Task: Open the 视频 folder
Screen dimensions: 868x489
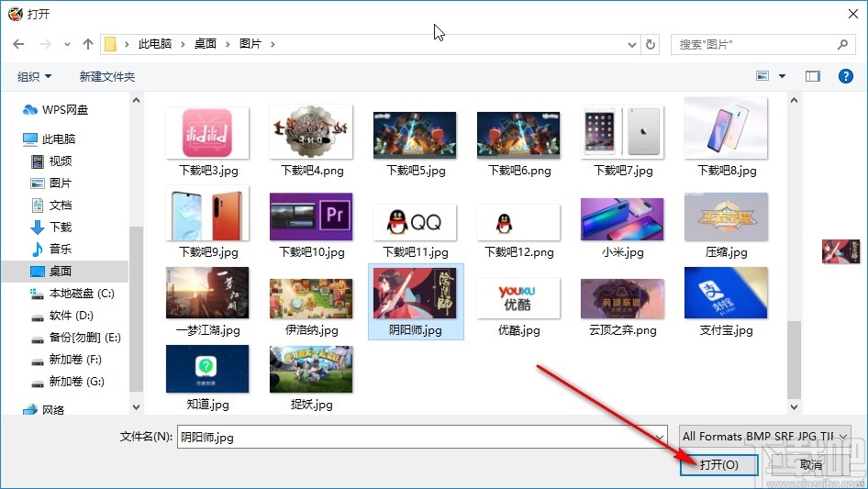Action: click(x=51, y=161)
